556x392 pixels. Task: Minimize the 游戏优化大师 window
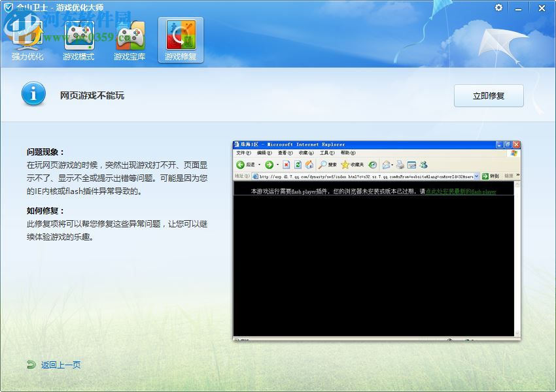tap(519, 8)
